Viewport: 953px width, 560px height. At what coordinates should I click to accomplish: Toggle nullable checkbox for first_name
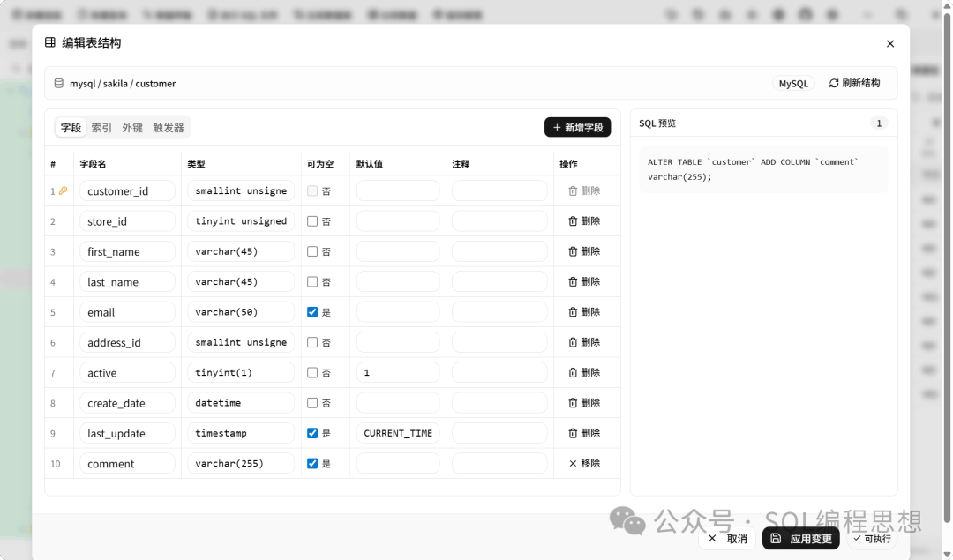coord(312,251)
